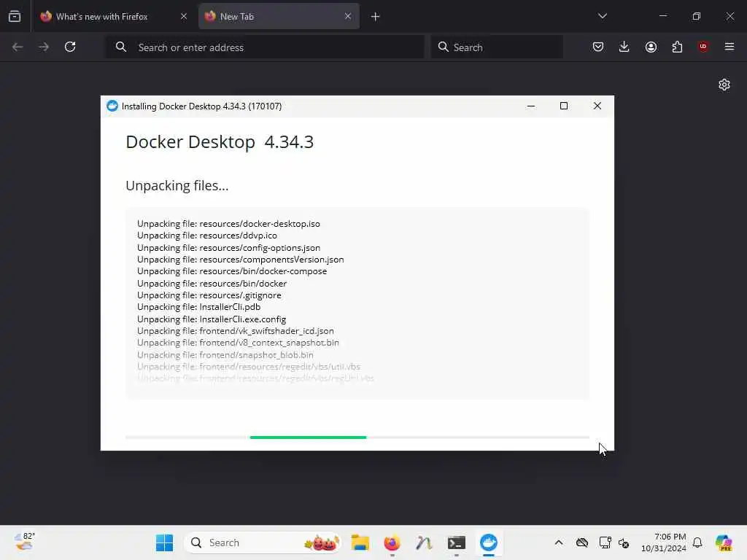
Task: Open Firefox list all tabs chevron
Action: tap(602, 16)
